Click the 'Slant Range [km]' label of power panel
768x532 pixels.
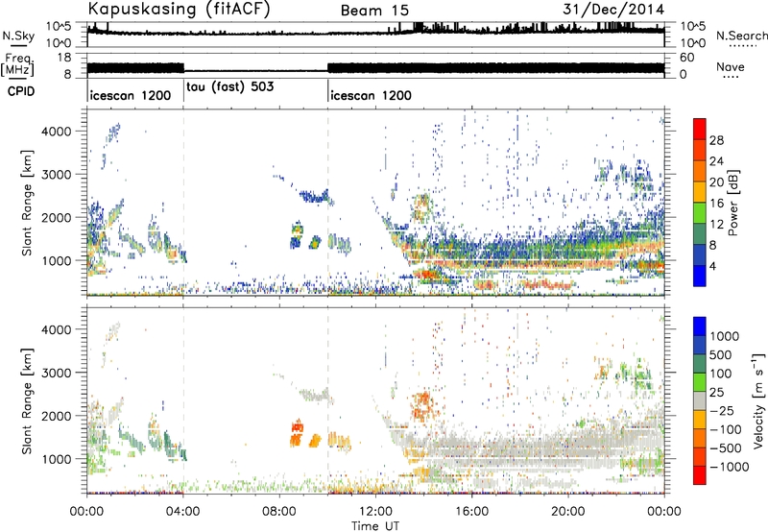click(27, 203)
